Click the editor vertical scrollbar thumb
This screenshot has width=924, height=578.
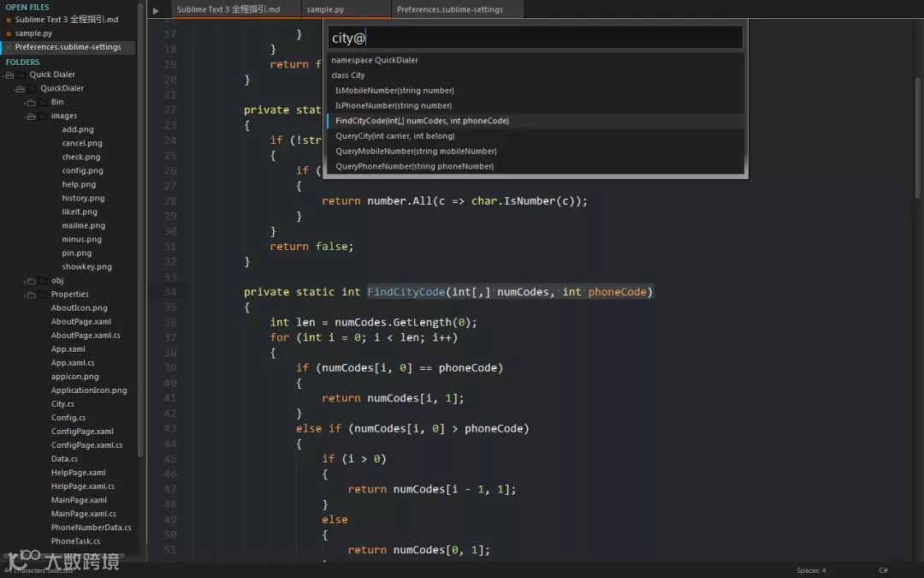click(918, 138)
